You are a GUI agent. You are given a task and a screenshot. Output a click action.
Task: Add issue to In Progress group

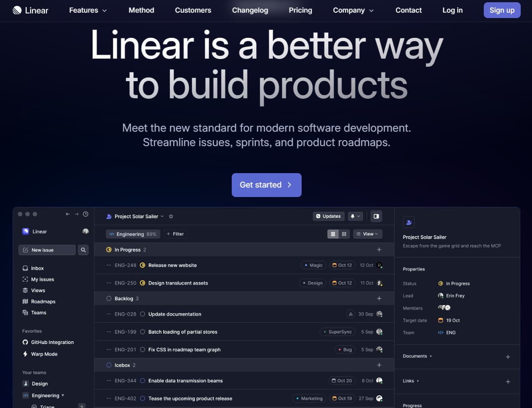pyautogui.click(x=379, y=250)
